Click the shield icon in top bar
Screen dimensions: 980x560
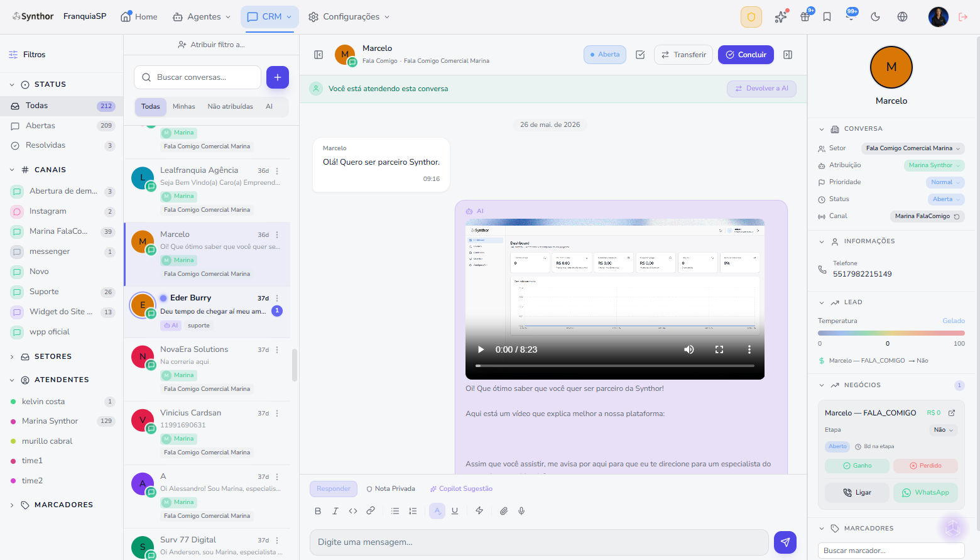point(751,17)
